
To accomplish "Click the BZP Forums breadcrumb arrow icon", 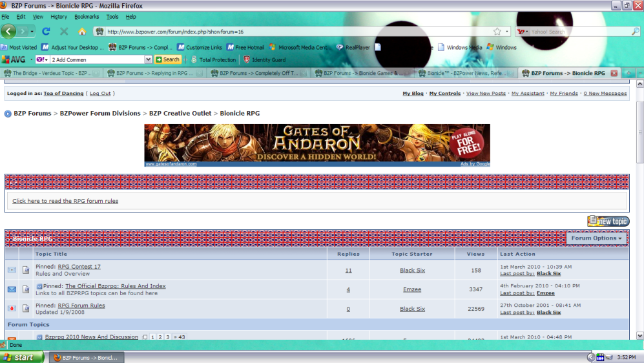I will click(8, 114).
